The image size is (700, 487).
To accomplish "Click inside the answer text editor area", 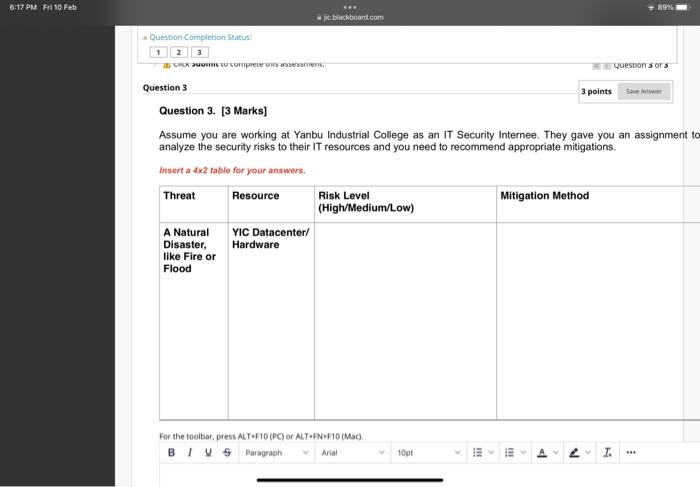I will tap(429, 475).
